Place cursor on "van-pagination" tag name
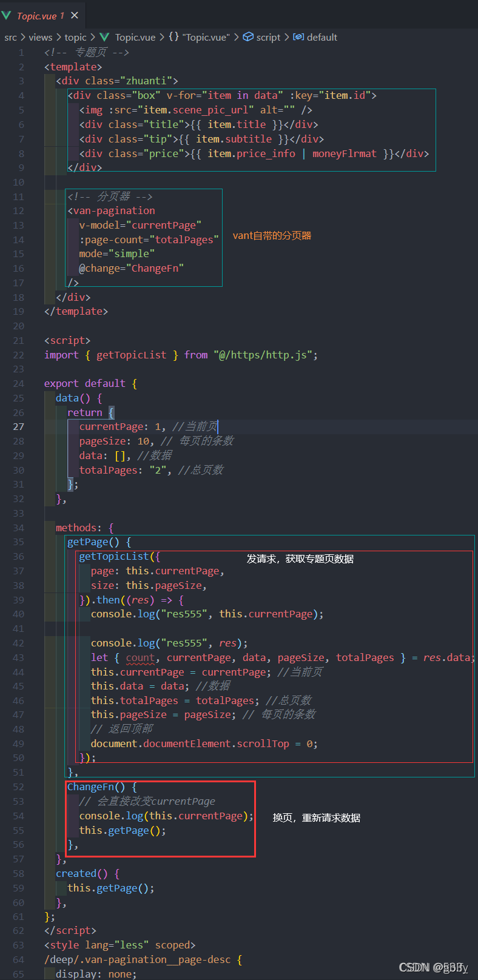 click(x=114, y=211)
